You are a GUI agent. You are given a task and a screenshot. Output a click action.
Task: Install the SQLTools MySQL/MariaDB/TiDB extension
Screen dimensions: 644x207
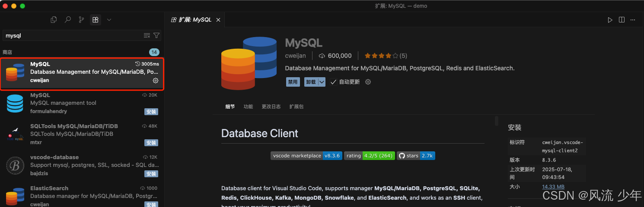151,143
